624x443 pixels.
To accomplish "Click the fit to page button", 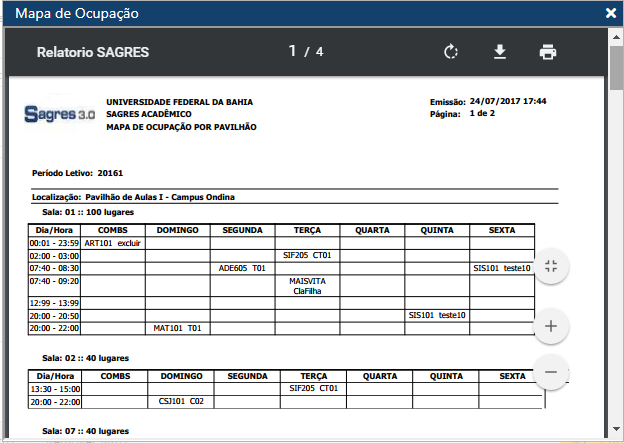I will 551,265.
